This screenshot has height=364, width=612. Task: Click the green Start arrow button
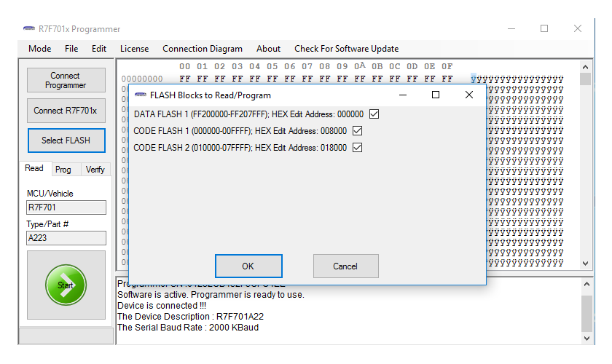click(x=66, y=285)
